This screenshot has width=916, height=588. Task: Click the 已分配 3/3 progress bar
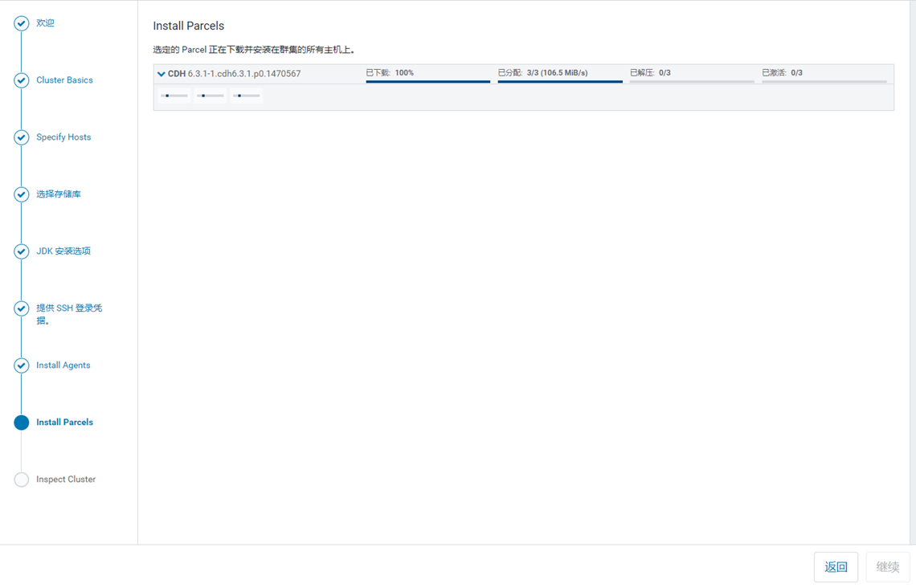[560, 82]
